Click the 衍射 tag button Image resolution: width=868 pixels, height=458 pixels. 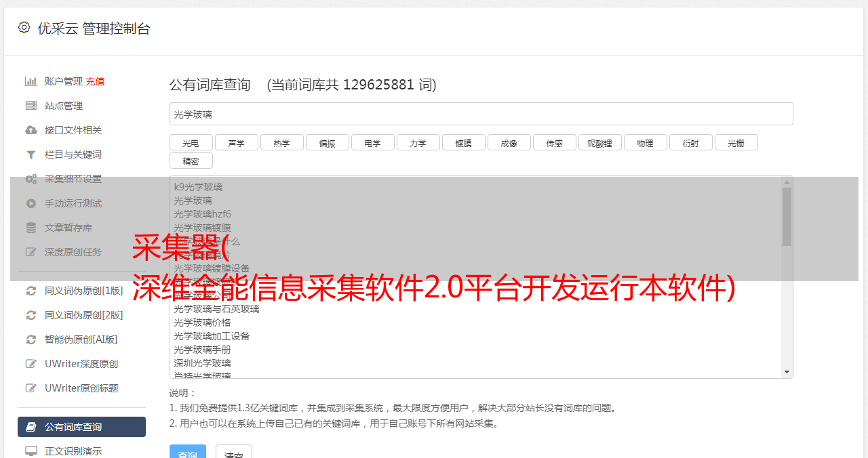(x=690, y=142)
